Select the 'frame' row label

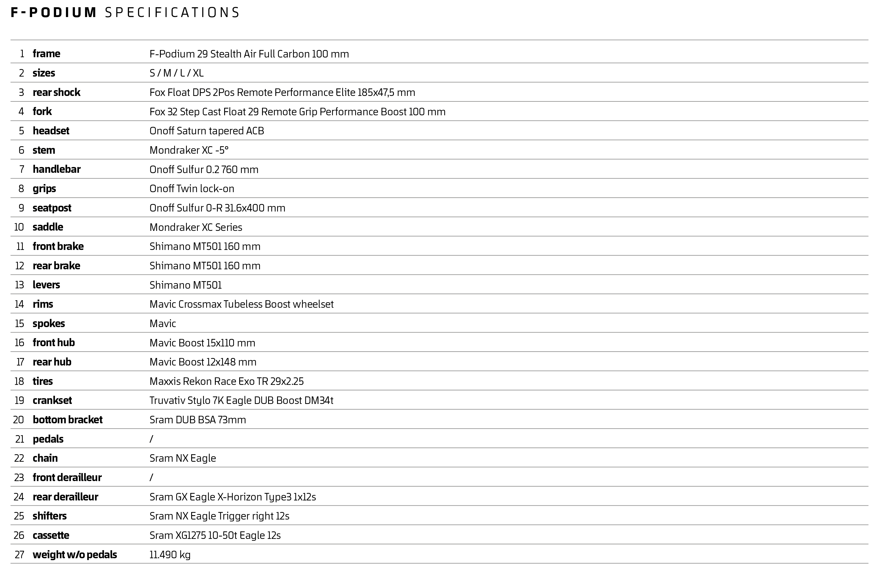click(46, 54)
